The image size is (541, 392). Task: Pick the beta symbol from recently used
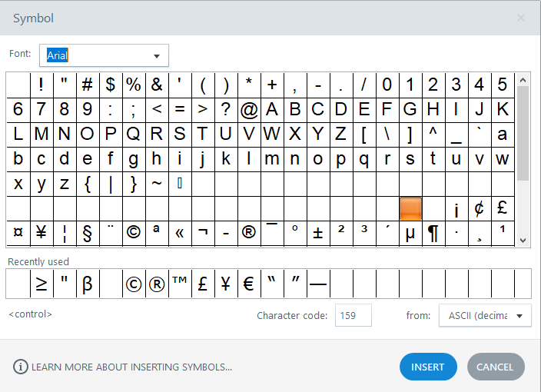coord(88,284)
